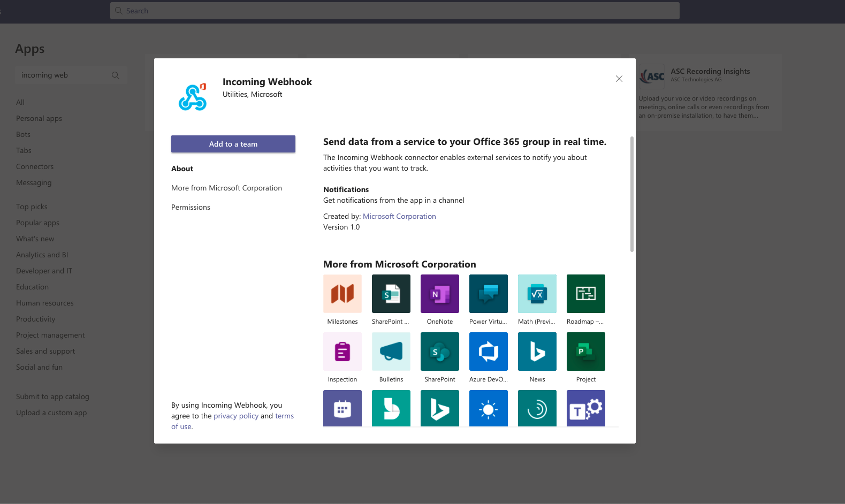Open the OneNote app icon
The width and height of the screenshot is (845, 504).
440,294
